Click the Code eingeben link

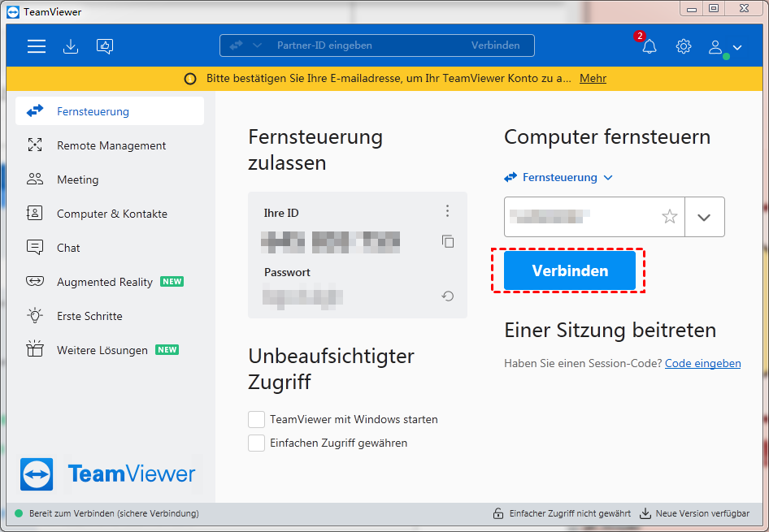click(x=702, y=363)
